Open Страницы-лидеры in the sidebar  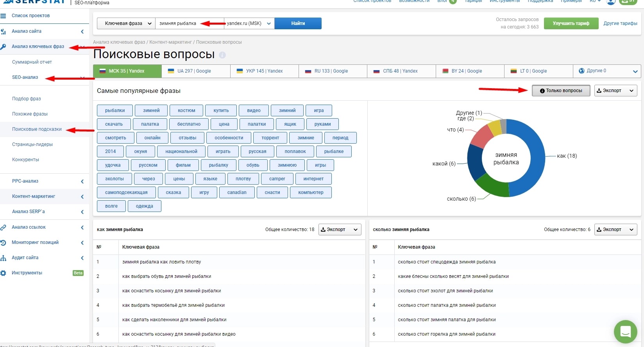[x=32, y=144]
